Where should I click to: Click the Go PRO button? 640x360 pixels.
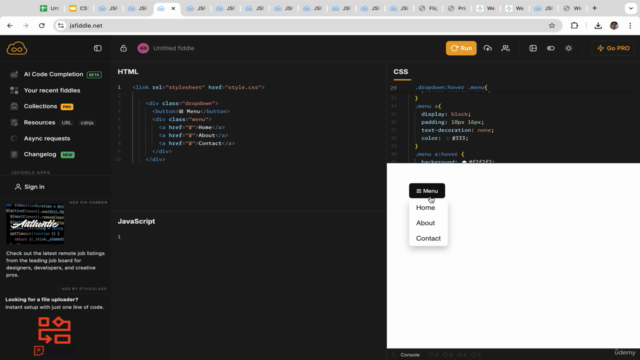point(613,48)
